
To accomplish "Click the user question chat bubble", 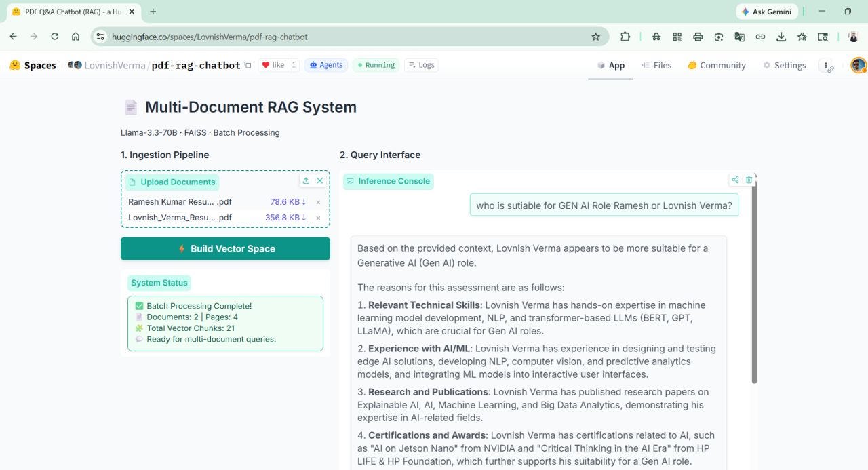I will pos(604,205).
